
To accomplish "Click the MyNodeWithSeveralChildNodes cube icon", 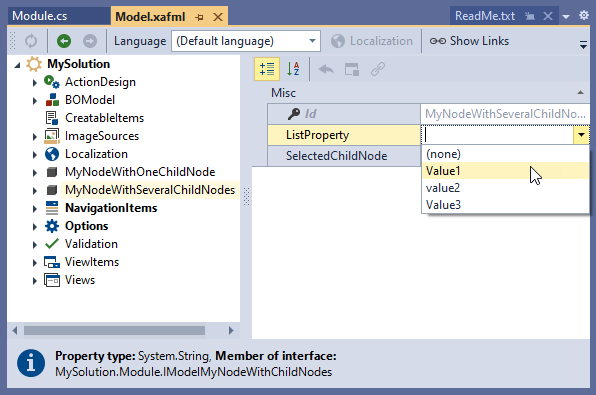I will pyautogui.click(x=52, y=190).
